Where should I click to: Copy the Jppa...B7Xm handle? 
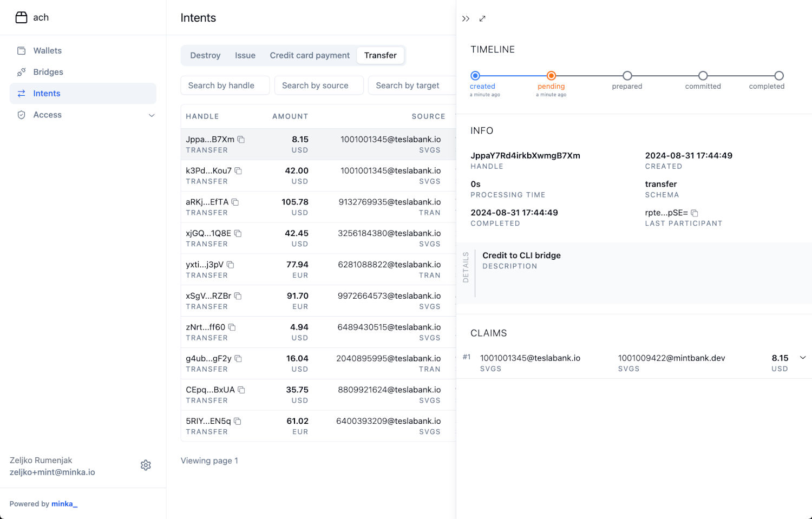[241, 140]
